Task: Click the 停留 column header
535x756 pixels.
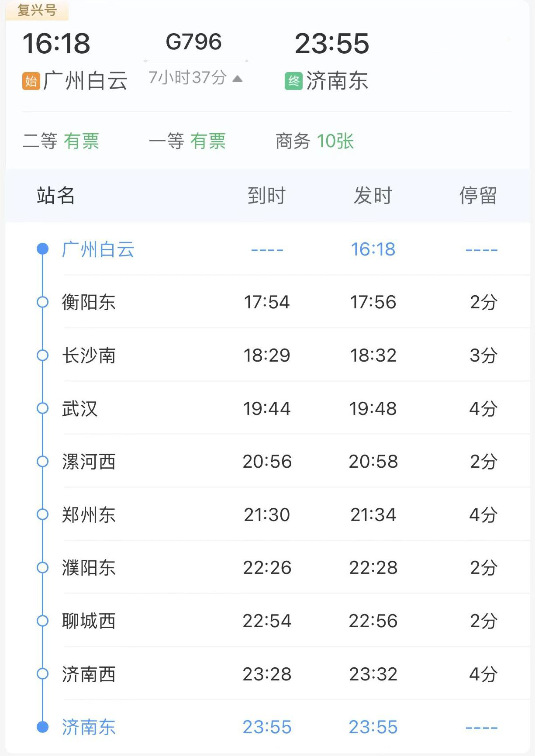Action: 478,195
